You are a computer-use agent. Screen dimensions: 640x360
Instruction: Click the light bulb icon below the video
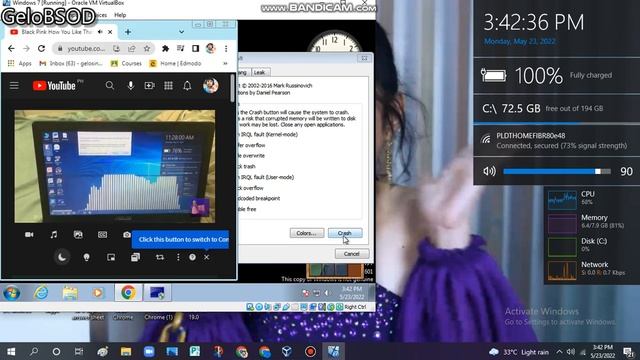[x=86, y=257]
